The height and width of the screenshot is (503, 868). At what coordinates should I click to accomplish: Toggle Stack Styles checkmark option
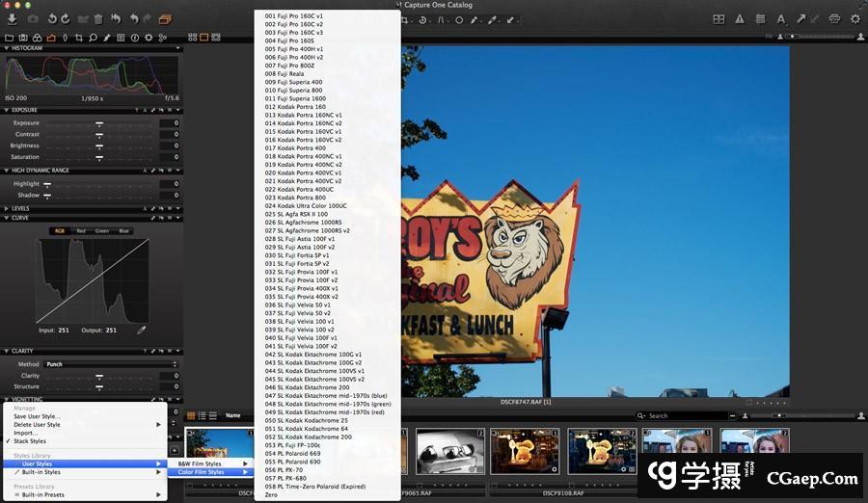coord(29,441)
